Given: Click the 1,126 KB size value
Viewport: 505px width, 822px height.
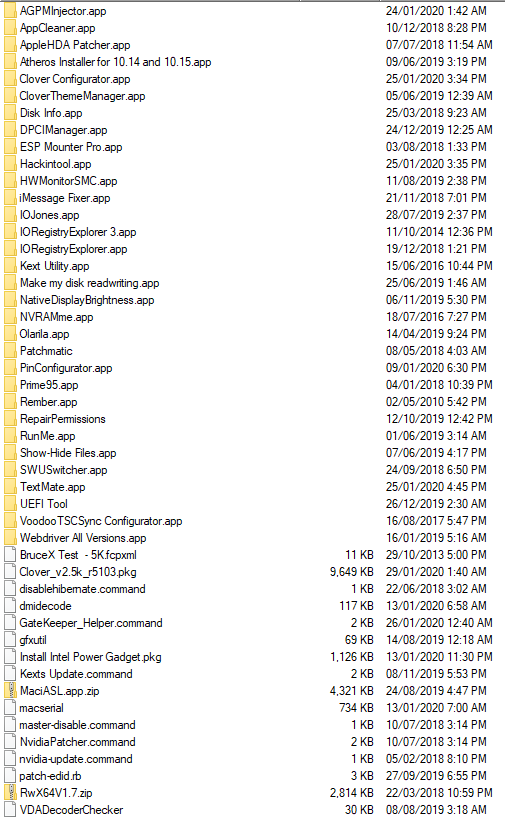Looking at the screenshot, I should click(x=351, y=657).
